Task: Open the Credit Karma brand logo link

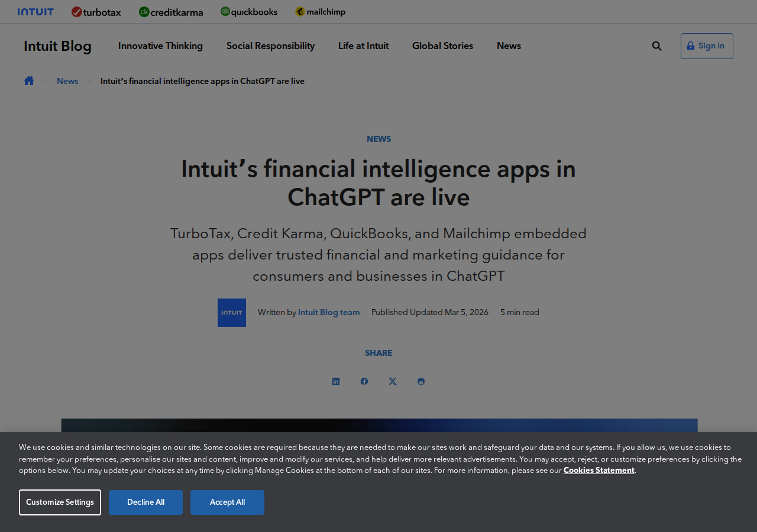Action: (x=171, y=12)
